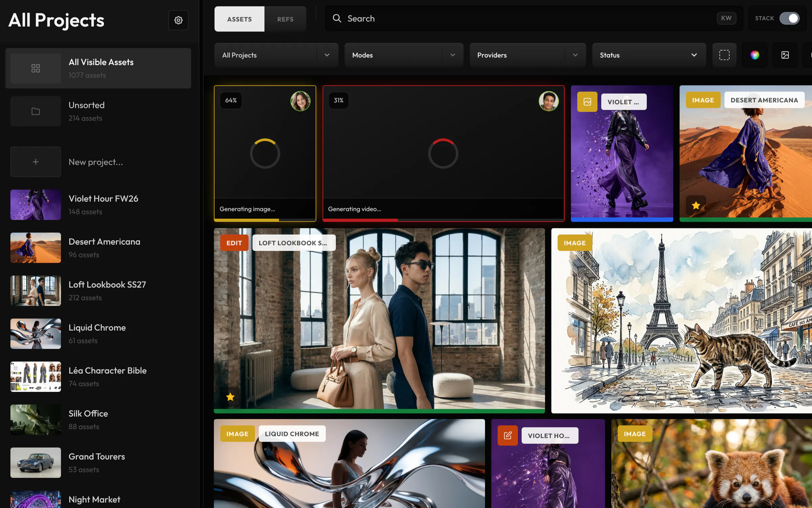Toggle the KW keyword search badge

click(x=726, y=18)
